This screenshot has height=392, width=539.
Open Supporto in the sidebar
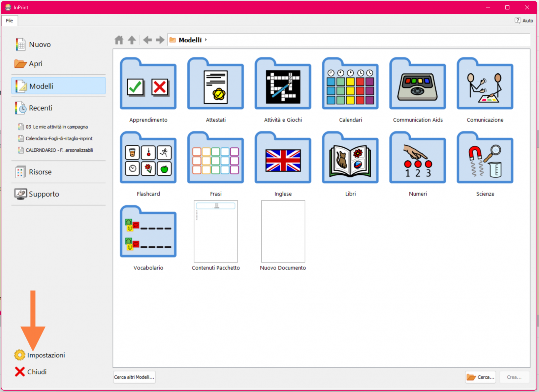(x=58, y=194)
